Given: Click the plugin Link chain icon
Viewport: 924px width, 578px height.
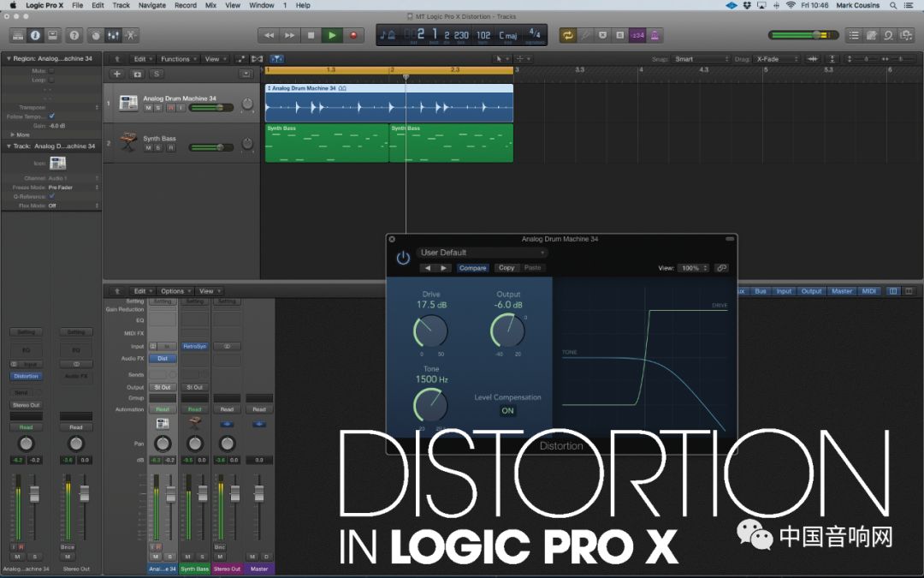Looking at the screenshot, I should tap(721, 268).
